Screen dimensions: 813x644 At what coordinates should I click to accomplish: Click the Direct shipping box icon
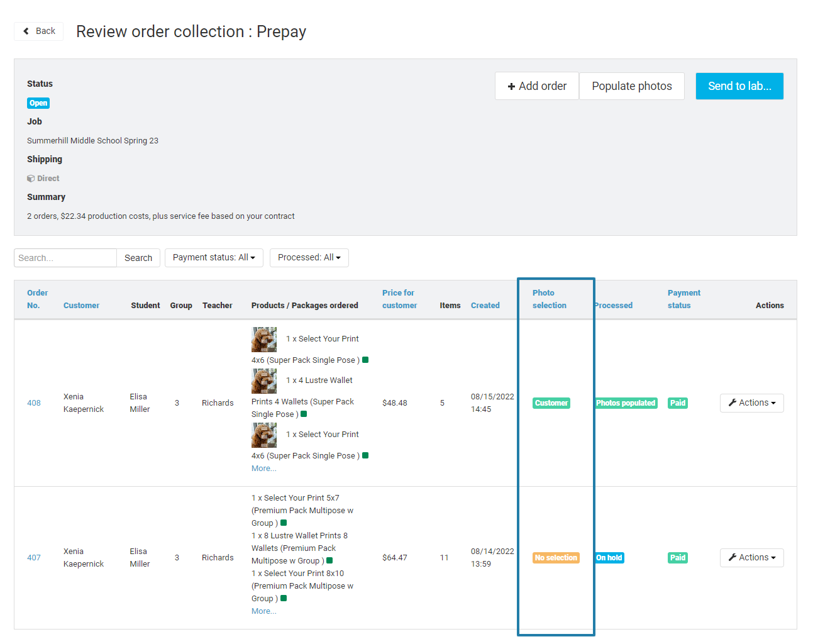[x=31, y=179]
